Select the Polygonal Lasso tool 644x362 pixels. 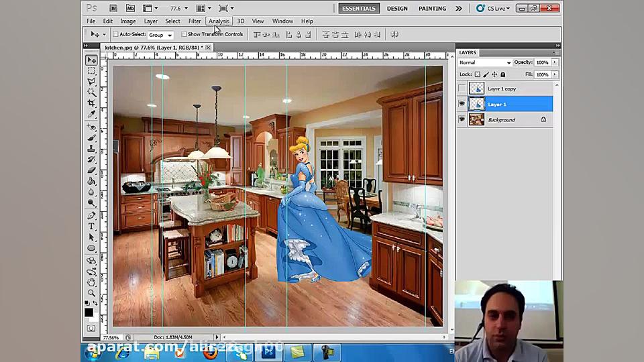(x=91, y=81)
